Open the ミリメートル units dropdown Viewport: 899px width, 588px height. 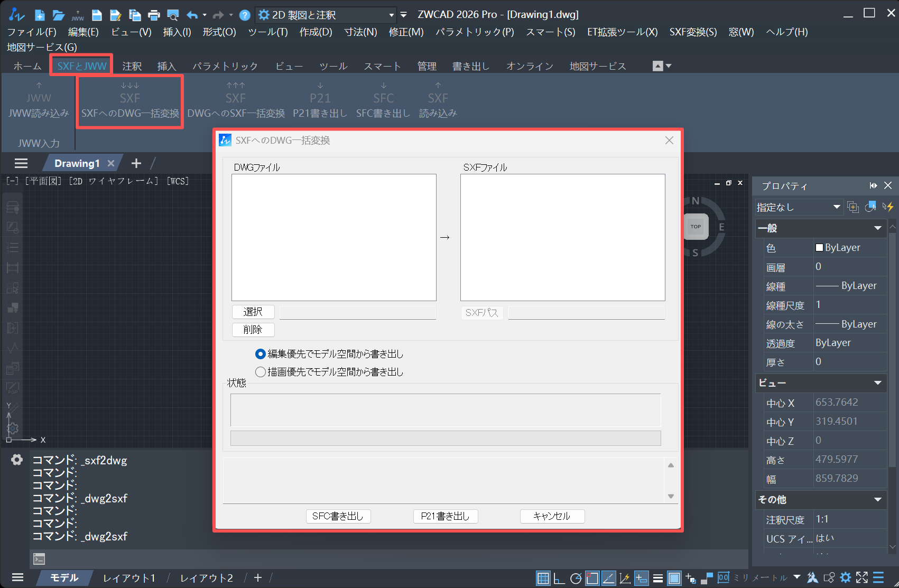(x=798, y=577)
